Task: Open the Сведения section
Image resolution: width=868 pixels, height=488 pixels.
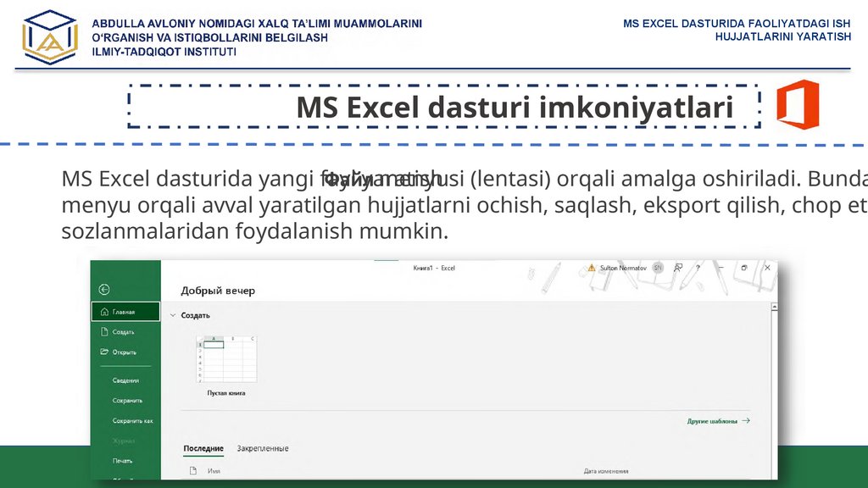Action: [x=125, y=380]
